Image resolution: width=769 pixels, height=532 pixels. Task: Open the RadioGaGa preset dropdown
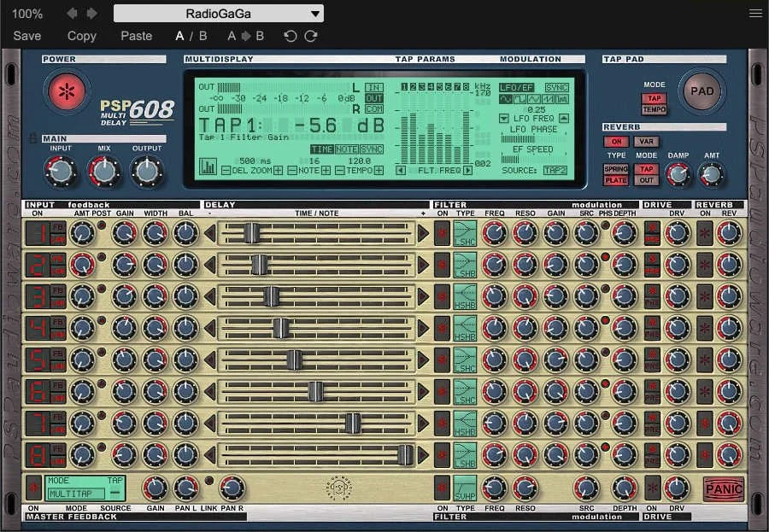pos(218,14)
